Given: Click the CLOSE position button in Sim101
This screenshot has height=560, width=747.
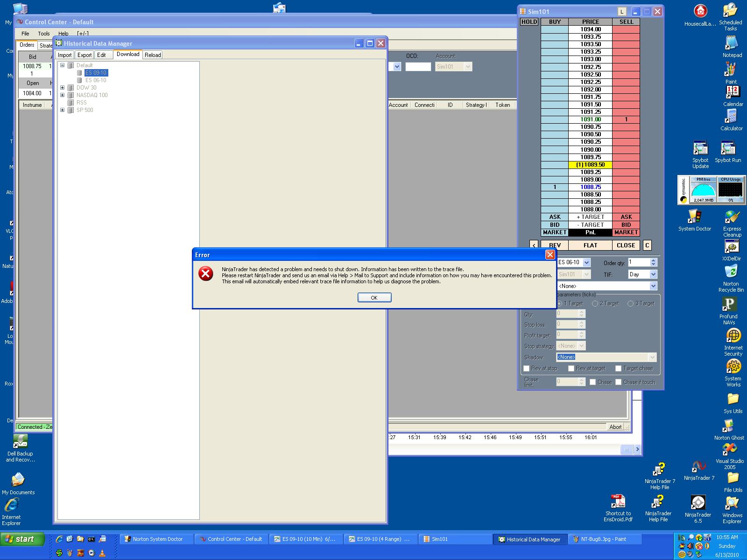Looking at the screenshot, I should tap(626, 245).
